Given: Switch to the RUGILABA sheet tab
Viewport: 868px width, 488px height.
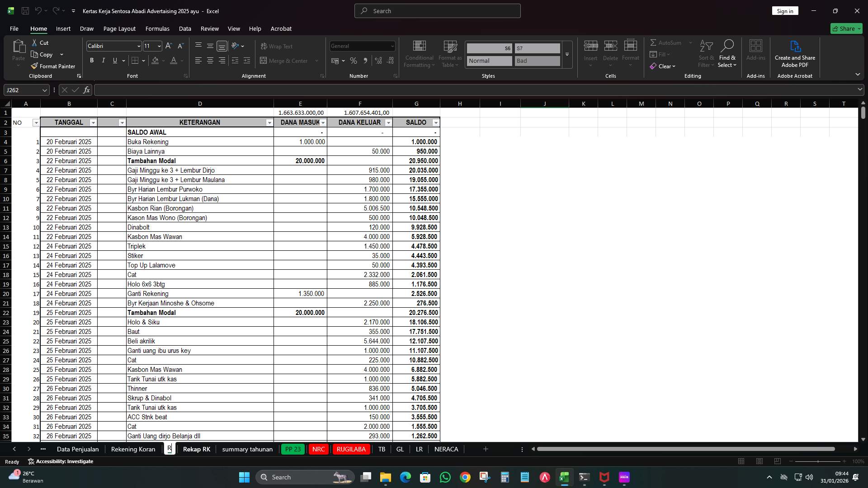Looking at the screenshot, I should click(351, 449).
